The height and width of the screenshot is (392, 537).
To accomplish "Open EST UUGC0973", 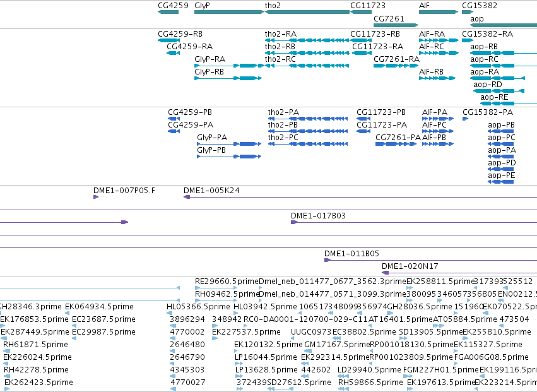I will coord(311,332).
